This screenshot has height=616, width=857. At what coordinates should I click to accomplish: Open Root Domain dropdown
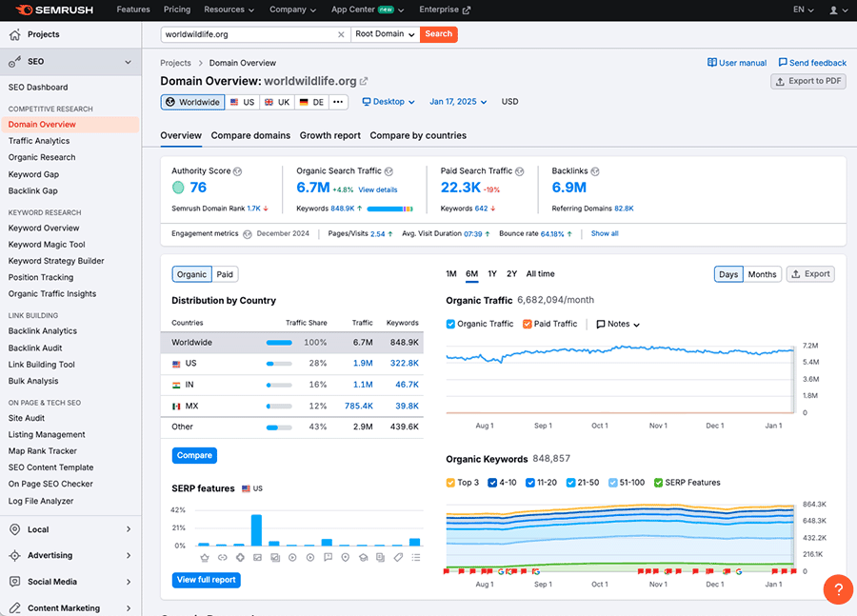(385, 34)
